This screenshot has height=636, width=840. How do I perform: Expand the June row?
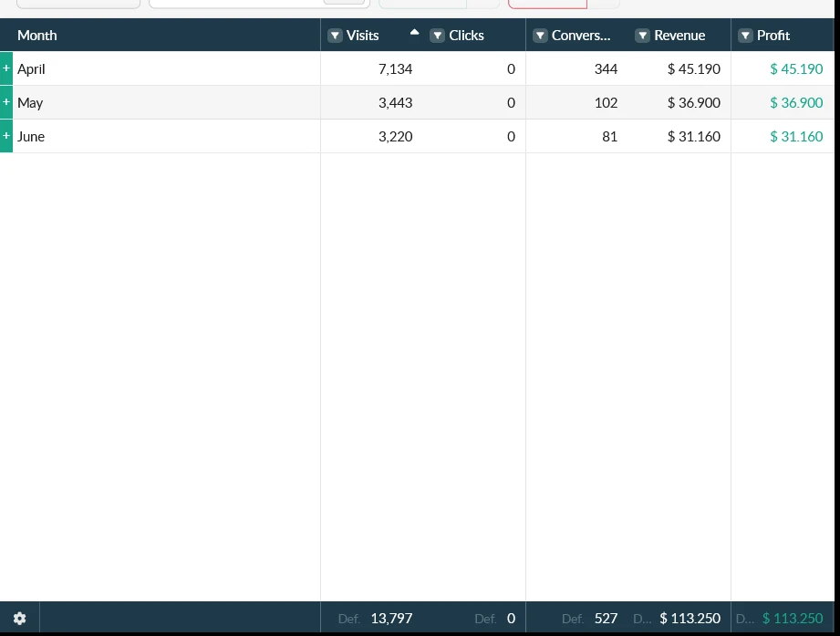(x=6, y=136)
